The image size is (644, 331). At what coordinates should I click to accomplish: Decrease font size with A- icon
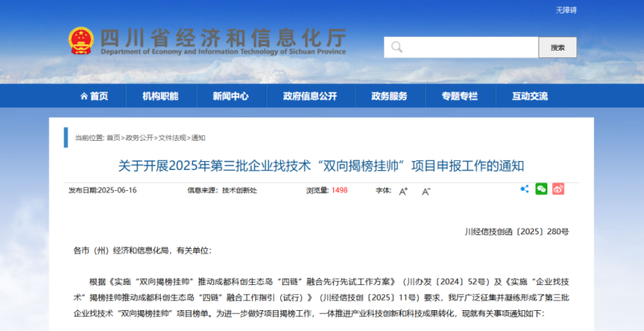(x=426, y=191)
